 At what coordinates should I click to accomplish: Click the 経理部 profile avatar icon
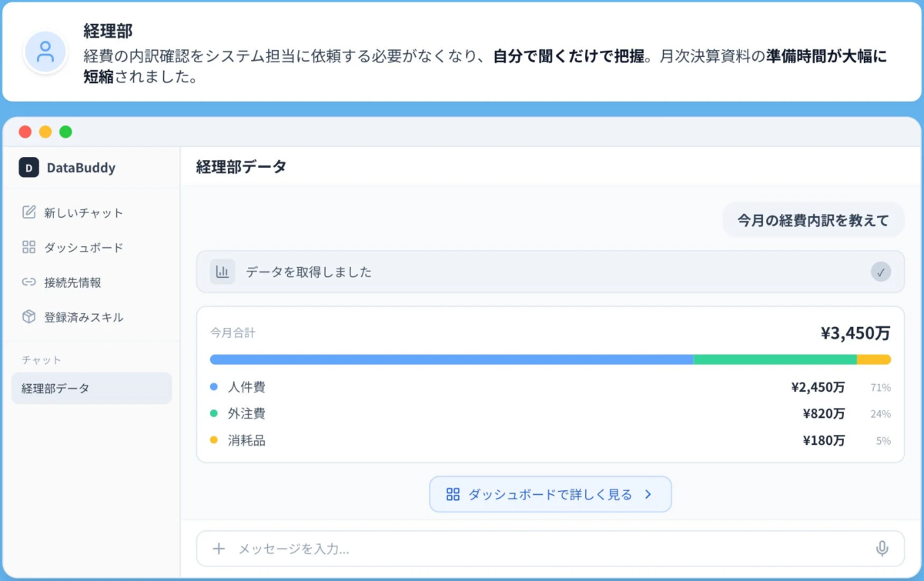click(x=45, y=52)
